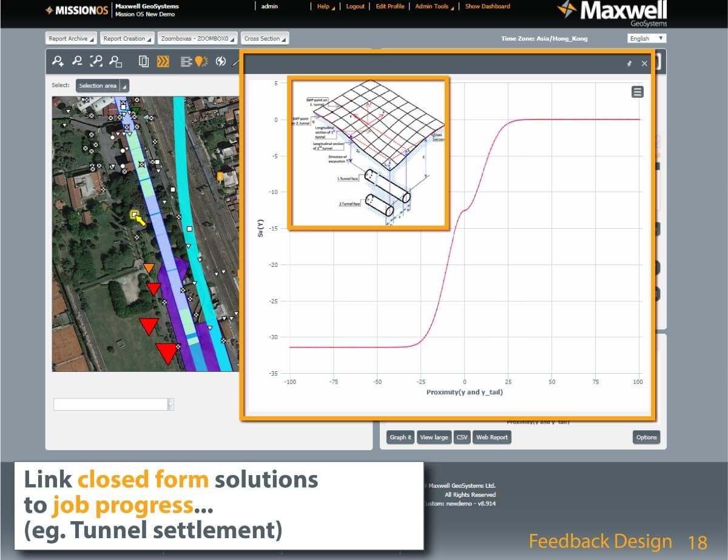The width and height of the screenshot is (728, 560).
Task: Click the Web Report button
Action: click(x=492, y=437)
